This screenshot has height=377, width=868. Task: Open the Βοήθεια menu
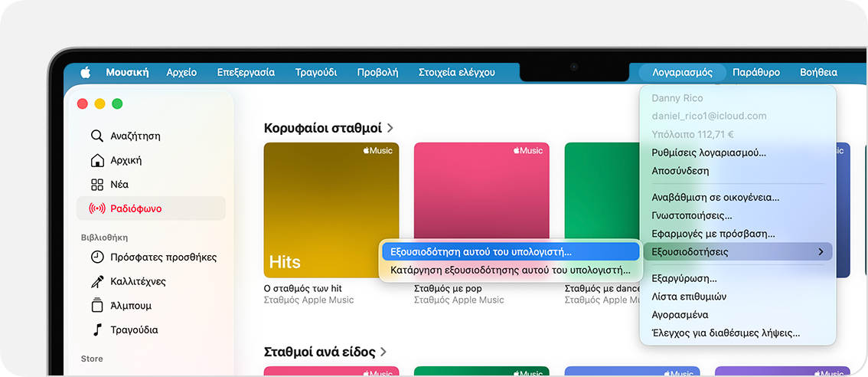pos(818,72)
